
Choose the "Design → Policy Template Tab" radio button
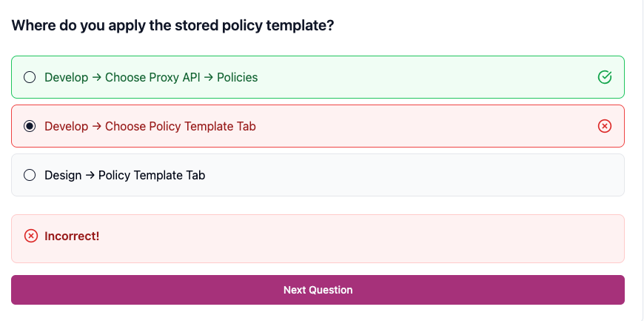pyautogui.click(x=30, y=175)
